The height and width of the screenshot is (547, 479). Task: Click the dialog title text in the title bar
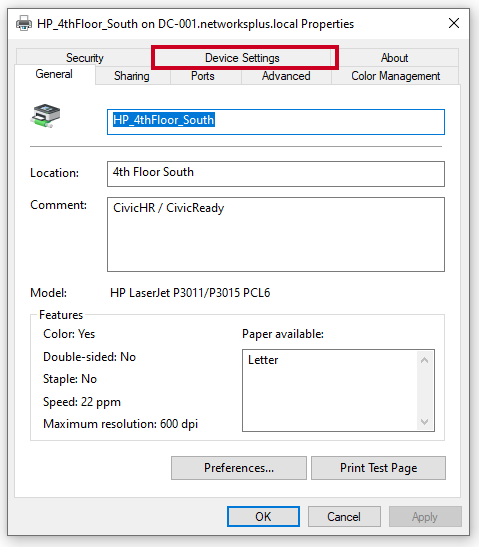pyautogui.click(x=195, y=24)
